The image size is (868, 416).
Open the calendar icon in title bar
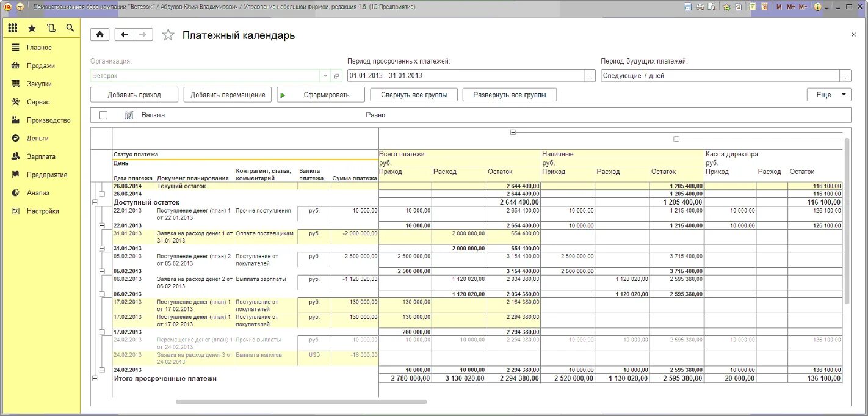click(x=765, y=7)
